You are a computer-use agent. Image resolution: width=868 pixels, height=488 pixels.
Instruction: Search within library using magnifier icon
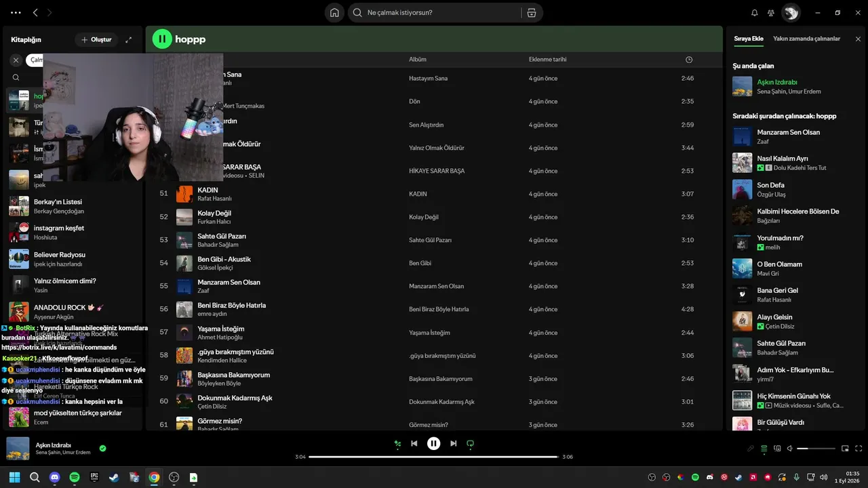click(16, 77)
